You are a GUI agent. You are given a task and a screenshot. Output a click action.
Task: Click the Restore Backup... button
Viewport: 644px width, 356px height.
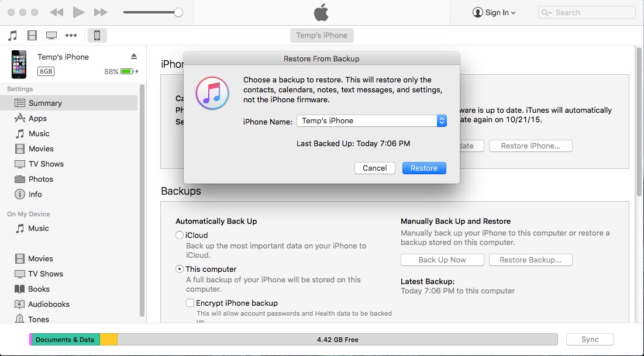(x=531, y=260)
